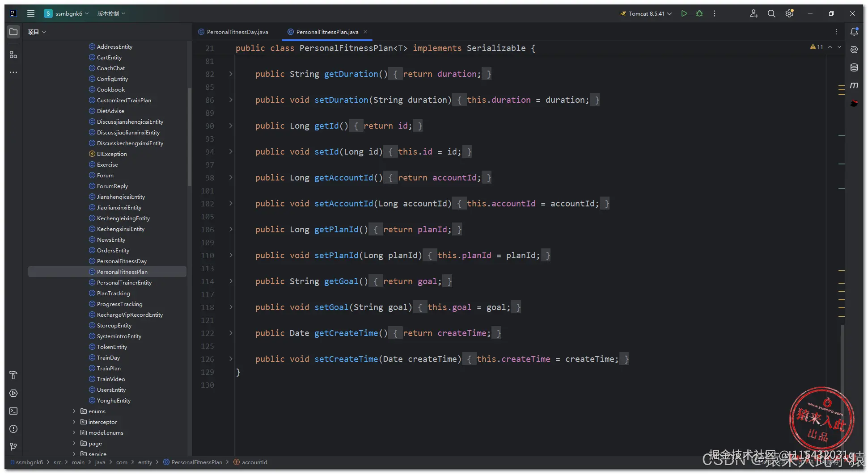The width and height of the screenshot is (868, 474).
Task: Open more run actions menu
Action: [x=715, y=13]
